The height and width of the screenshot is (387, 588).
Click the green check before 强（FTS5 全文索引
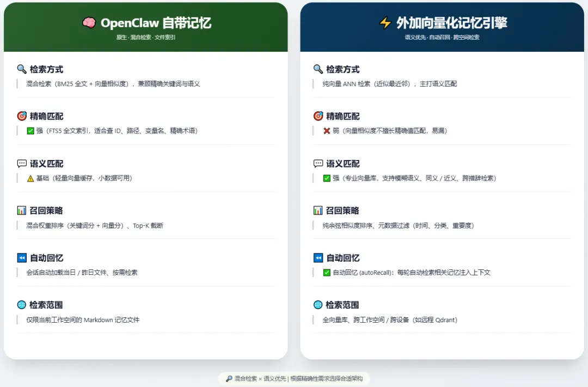click(x=30, y=131)
